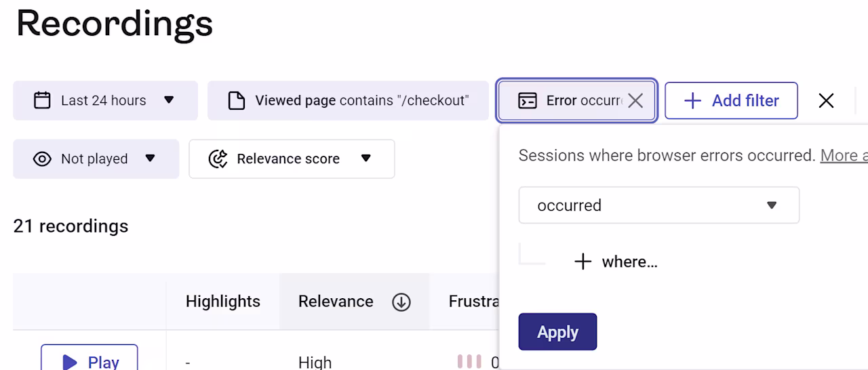Click the calendar icon in date filter
The width and height of the screenshot is (868, 370).
[42, 100]
